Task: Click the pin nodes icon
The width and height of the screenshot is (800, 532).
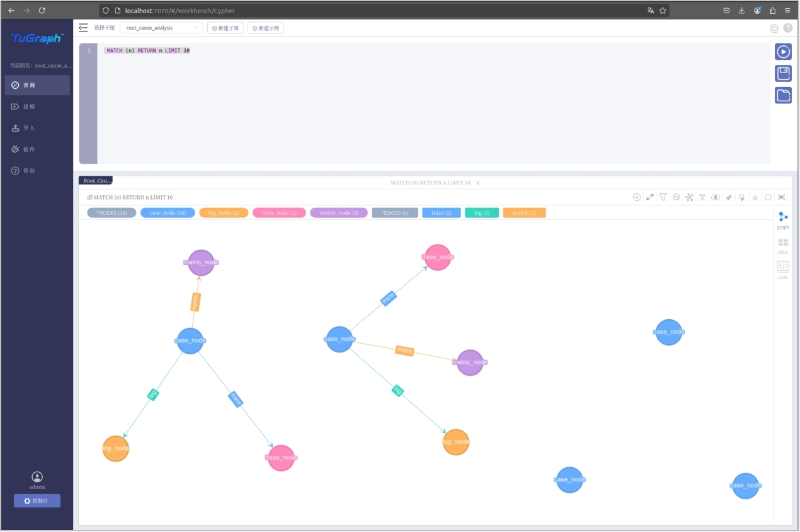Action: pyautogui.click(x=729, y=197)
